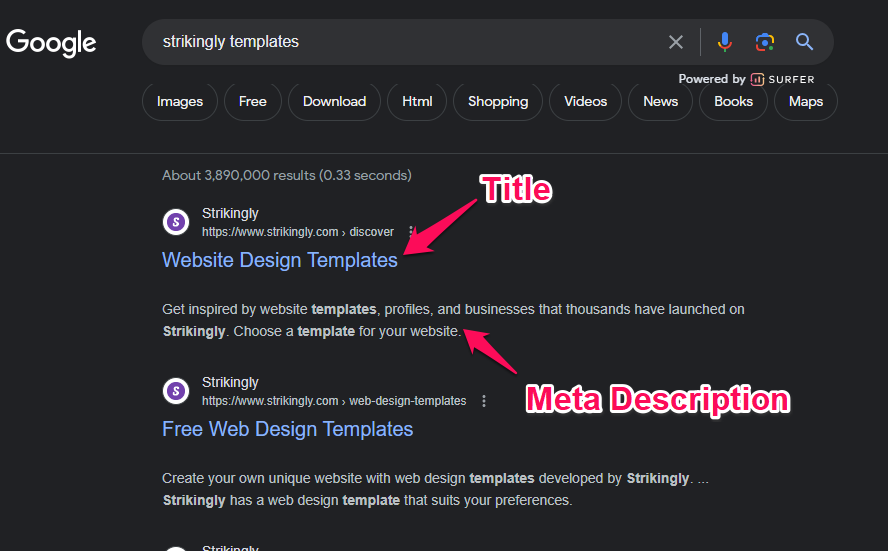This screenshot has height=551, width=888.
Task: Switch to Maps results
Action: coord(806,101)
